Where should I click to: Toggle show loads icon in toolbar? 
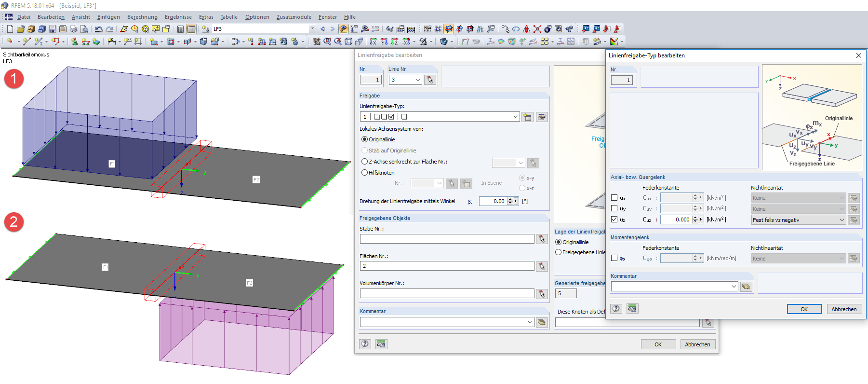click(x=343, y=29)
